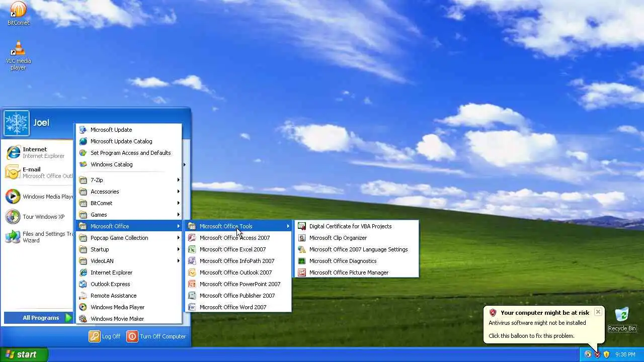The width and height of the screenshot is (644, 362).
Task: Click Microsoft Office Excel 2007 label
Action: tap(232, 249)
